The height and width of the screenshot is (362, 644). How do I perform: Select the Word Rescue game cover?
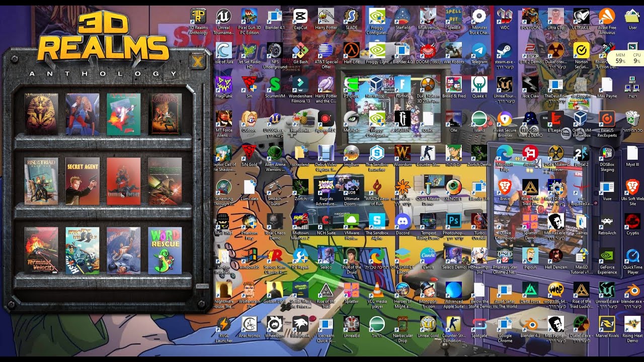165,250
